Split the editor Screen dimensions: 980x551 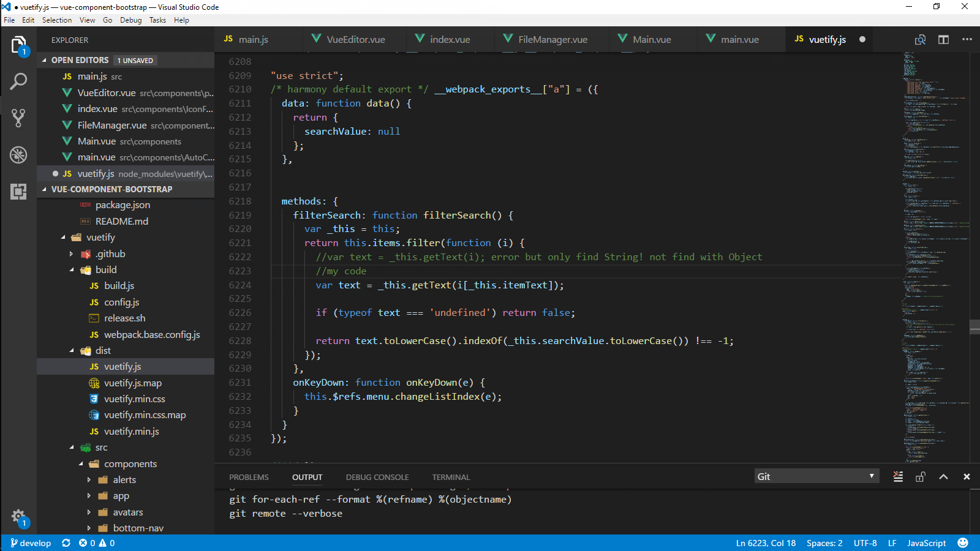tap(943, 39)
